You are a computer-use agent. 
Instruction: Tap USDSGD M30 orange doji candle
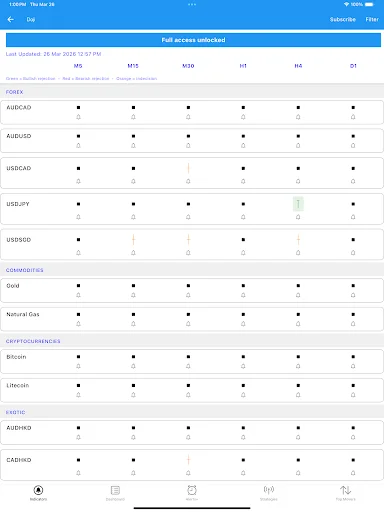(x=188, y=240)
